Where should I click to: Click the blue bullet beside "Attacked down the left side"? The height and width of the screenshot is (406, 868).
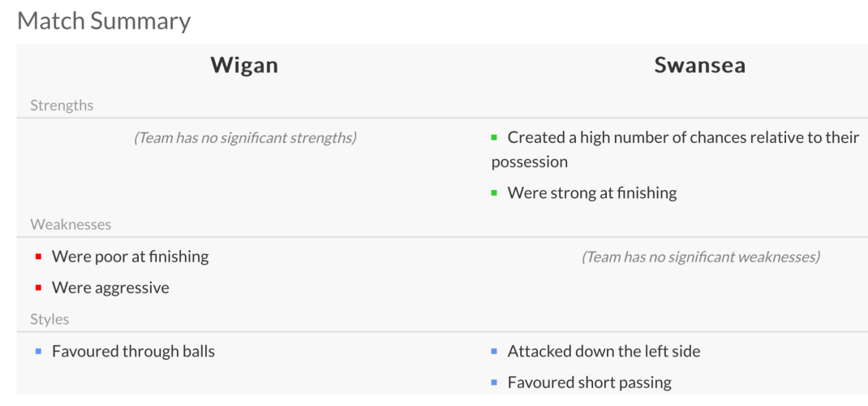pyautogui.click(x=495, y=352)
